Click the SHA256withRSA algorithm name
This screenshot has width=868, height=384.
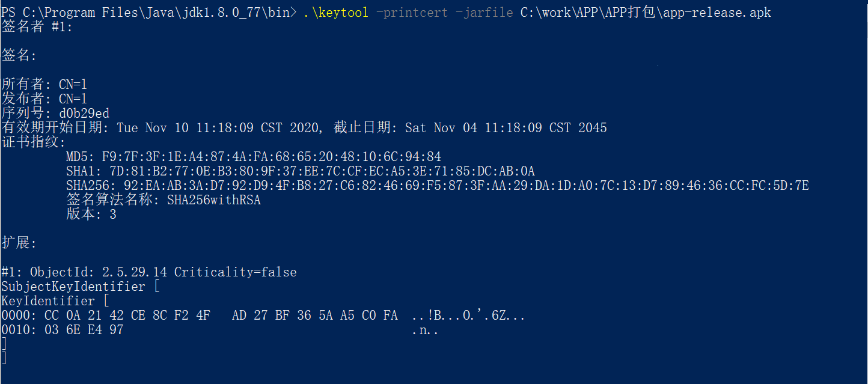click(214, 200)
